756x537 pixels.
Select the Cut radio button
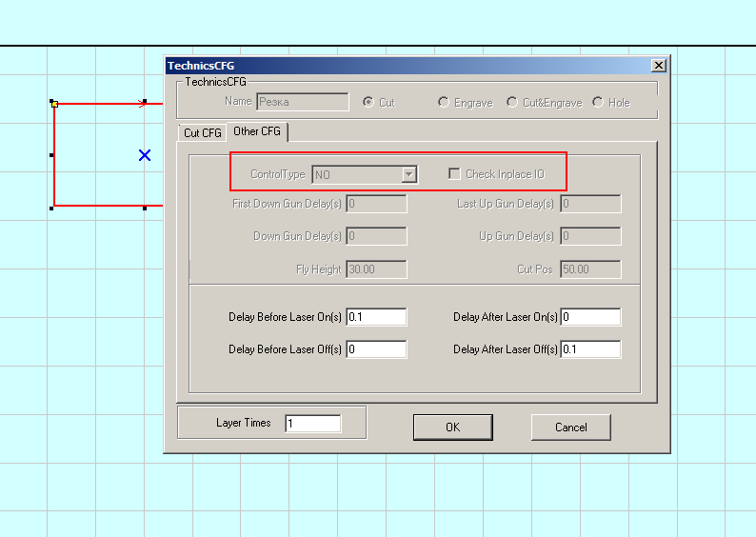368,102
